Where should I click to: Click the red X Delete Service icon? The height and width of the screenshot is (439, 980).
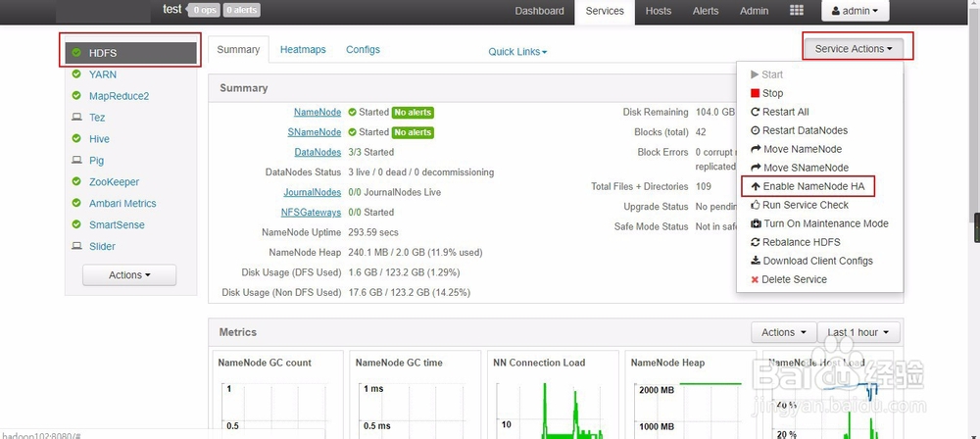click(755, 279)
